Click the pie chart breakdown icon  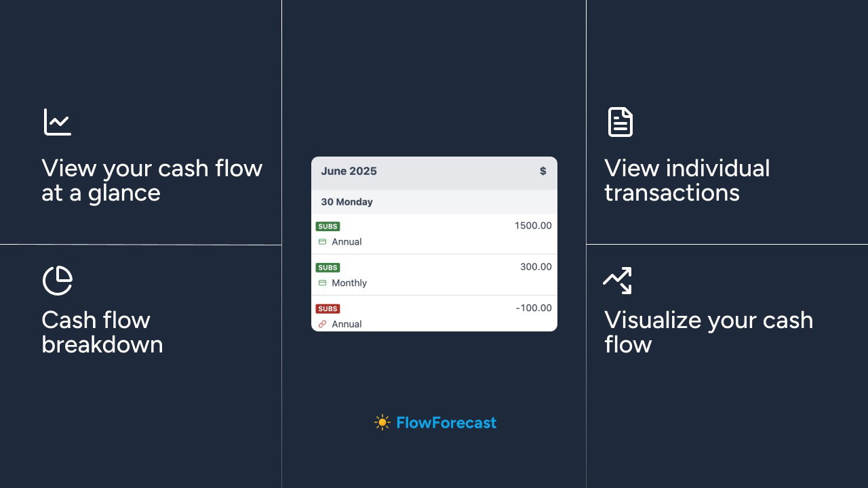58,281
